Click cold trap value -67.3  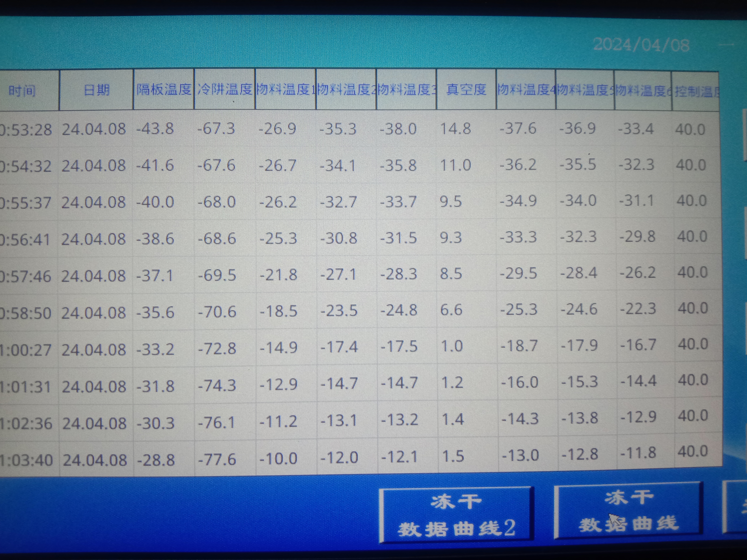[216, 129]
